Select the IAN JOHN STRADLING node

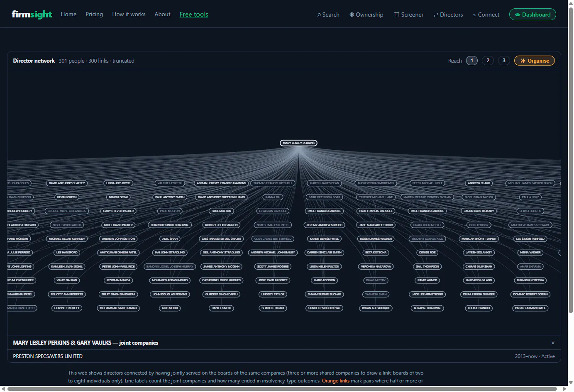point(170,252)
